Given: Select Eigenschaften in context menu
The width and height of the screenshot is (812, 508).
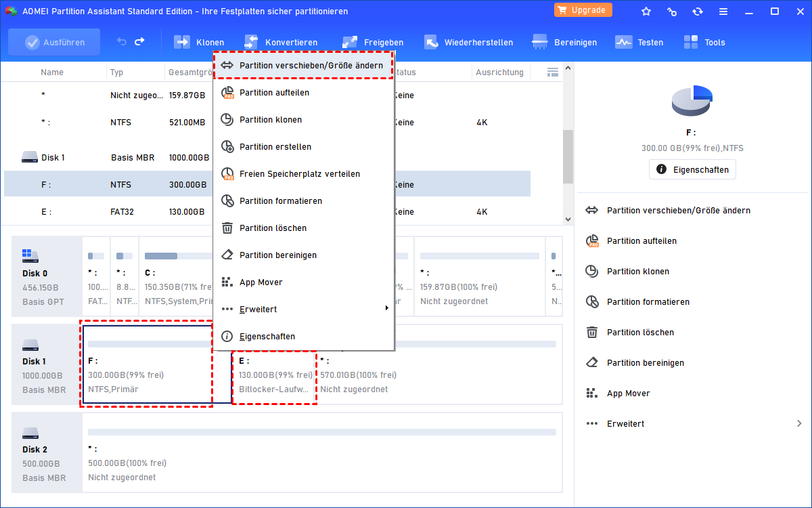Looking at the screenshot, I should tap(303, 337).
